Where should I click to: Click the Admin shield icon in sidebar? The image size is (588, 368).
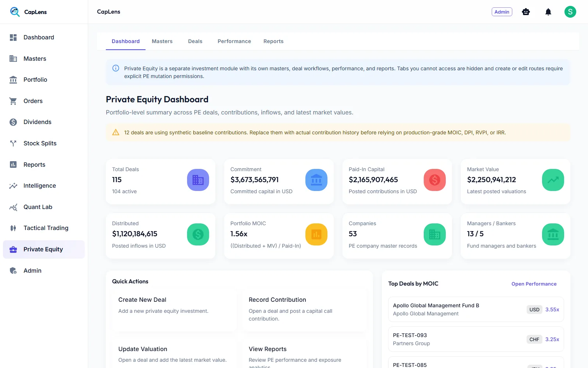click(x=13, y=271)
